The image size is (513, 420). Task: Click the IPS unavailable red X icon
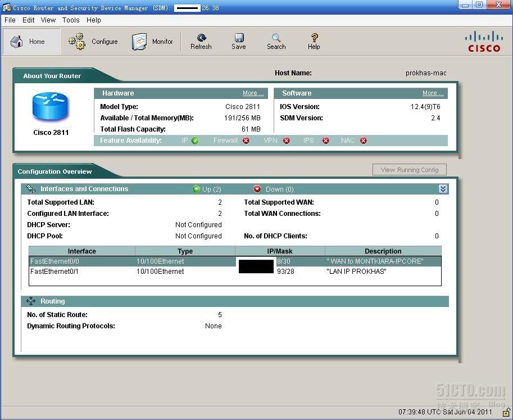[325, 141]
